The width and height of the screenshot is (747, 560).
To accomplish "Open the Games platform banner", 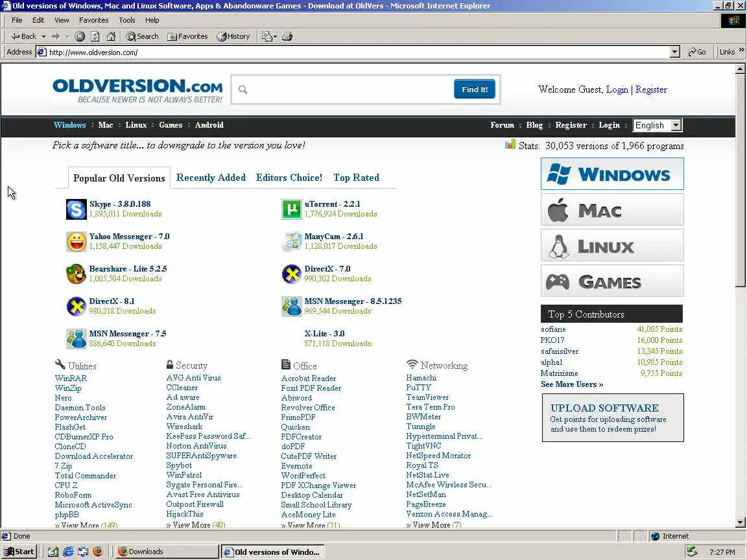I will (612, 281).
